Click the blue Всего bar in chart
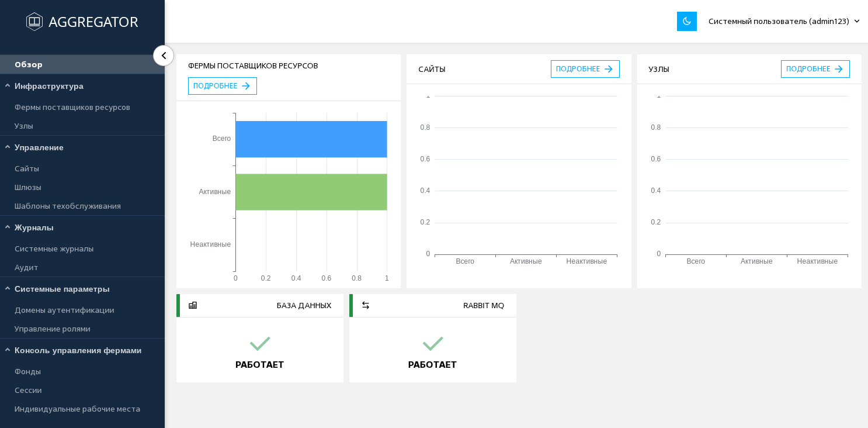 (311, 139)
